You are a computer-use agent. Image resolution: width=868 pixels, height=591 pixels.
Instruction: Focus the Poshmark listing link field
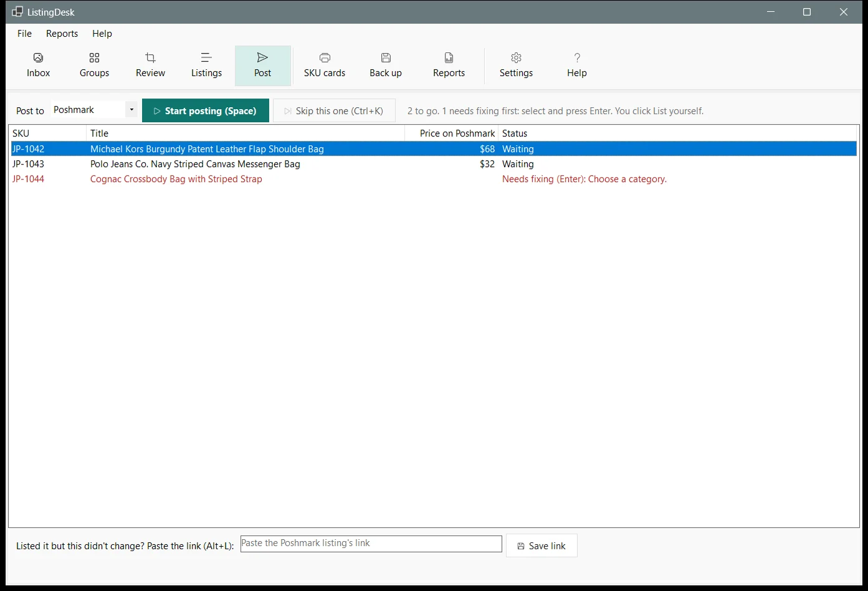(x=371, y=544)
